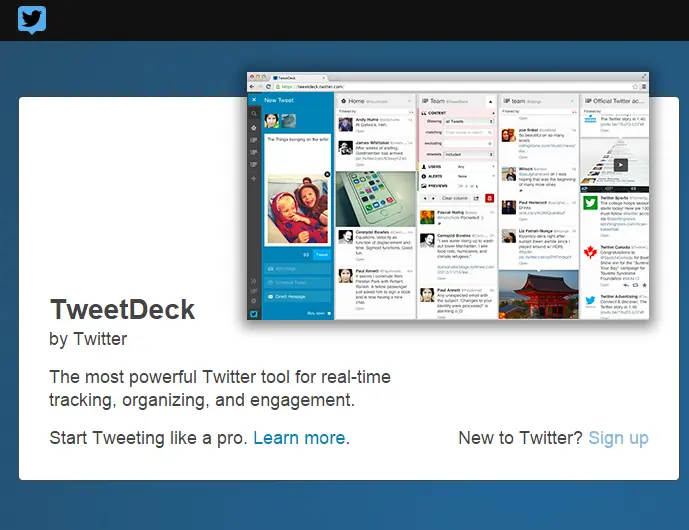
Task: Retweet the Twitter Canada tweet
Action: [x=635, y=285]
